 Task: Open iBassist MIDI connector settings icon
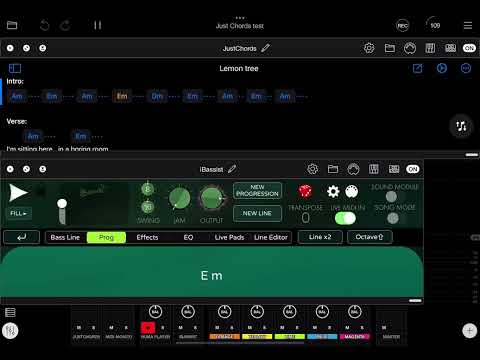[352, 192]
